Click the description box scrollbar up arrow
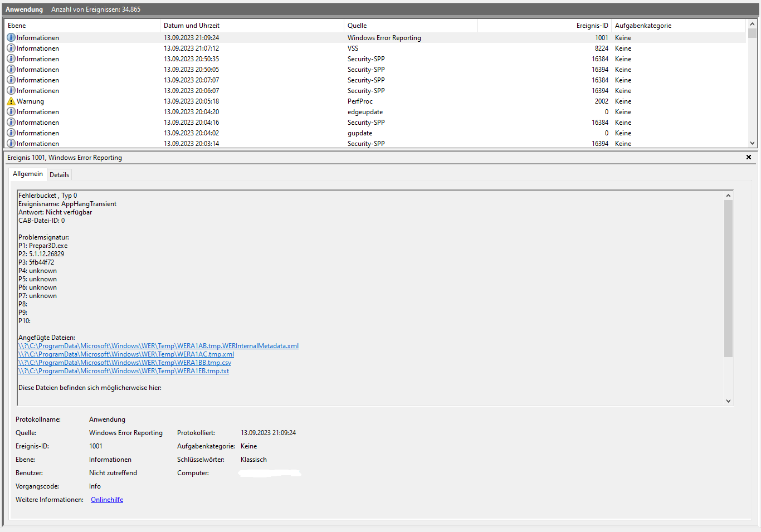761x532 pixels. tap(728, 196)
